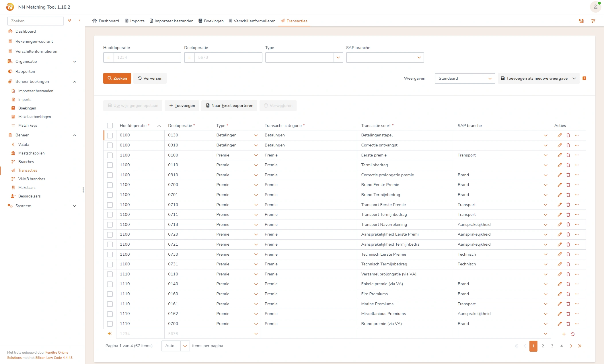The height and width of the screenshot is (364, 604).
Task: Check the row 0100 / 0130 checkbox
Action: point(110,135)
